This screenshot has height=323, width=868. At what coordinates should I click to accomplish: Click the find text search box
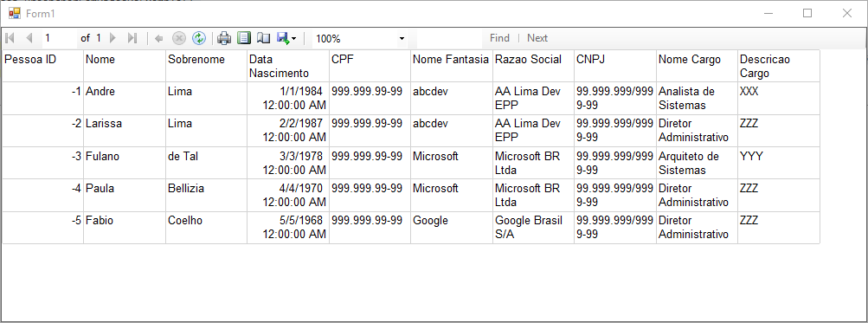point(449,38)
